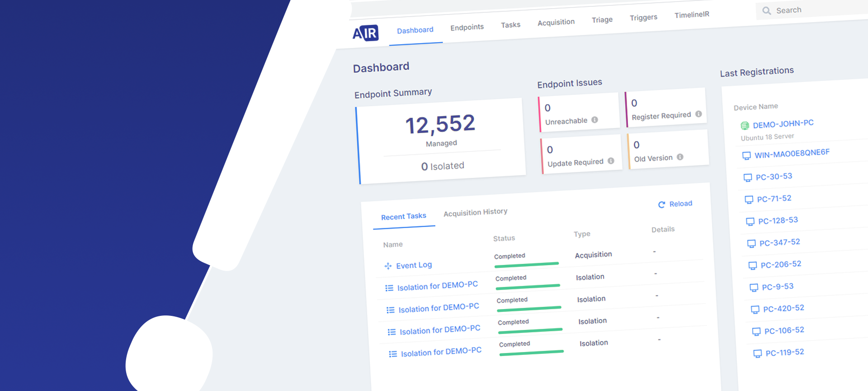
Task: Click the Reload circular arrow icon
Action: (661, 205)
